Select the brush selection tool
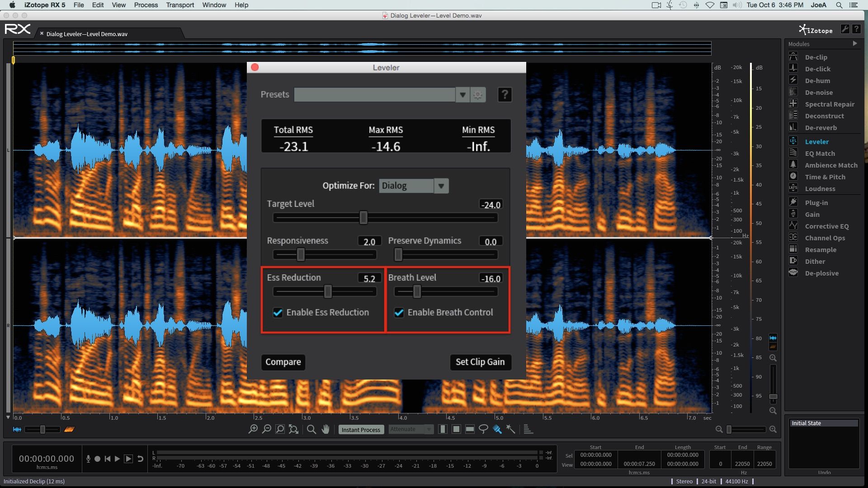868x488 pixels. (497, 429)
